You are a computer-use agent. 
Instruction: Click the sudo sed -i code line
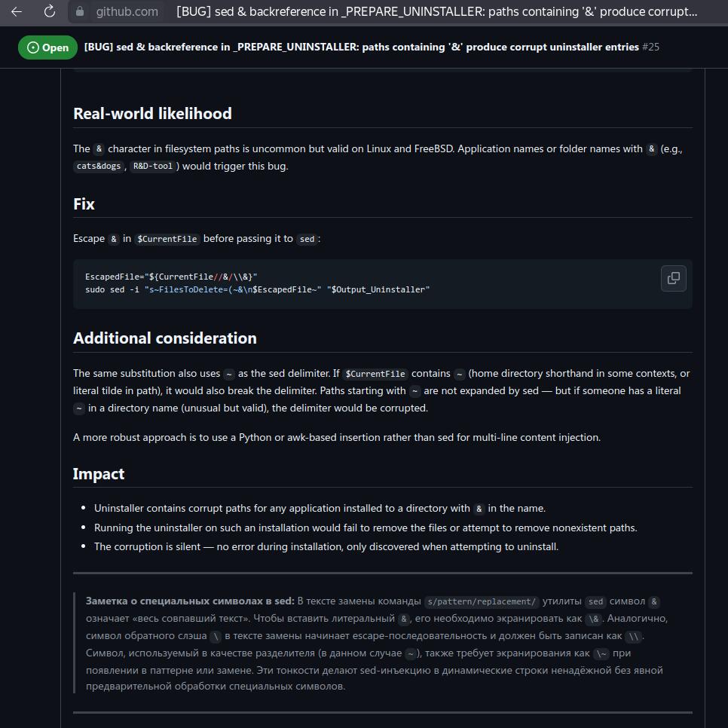click(257, 289)
